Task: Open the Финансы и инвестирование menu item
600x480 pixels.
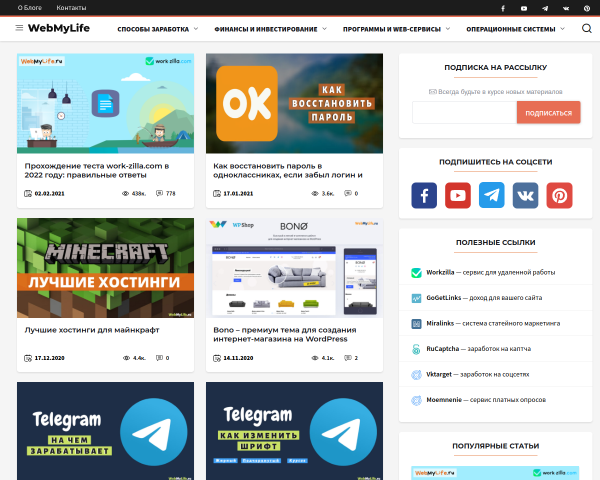Action: pos(266,29)
